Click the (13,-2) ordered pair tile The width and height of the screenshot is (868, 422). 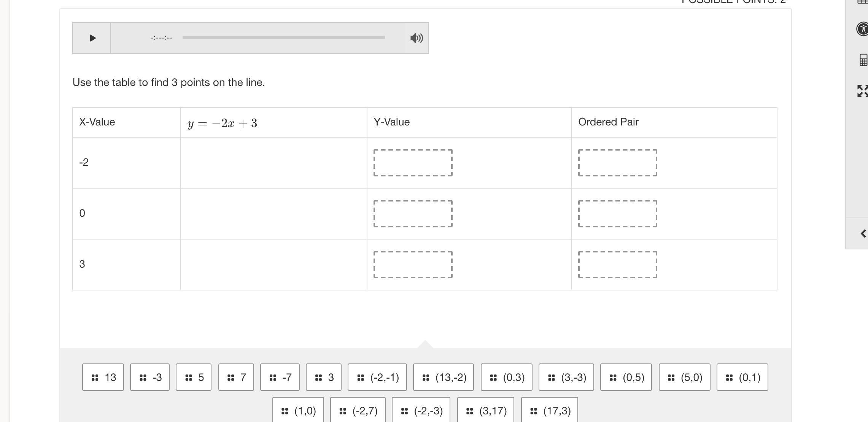tap(444, 377)
